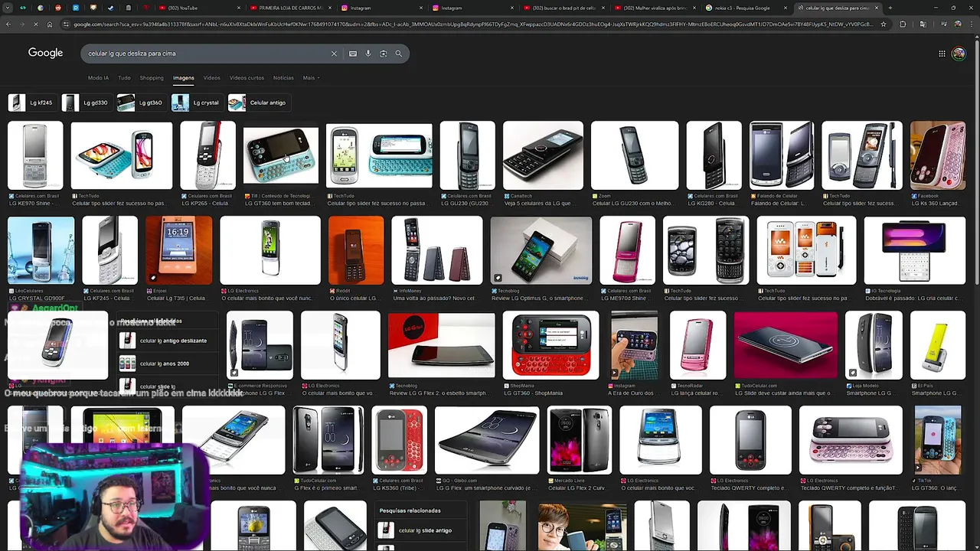
Task: Filter by 'Lg gt360' chip
Action: 141,103
